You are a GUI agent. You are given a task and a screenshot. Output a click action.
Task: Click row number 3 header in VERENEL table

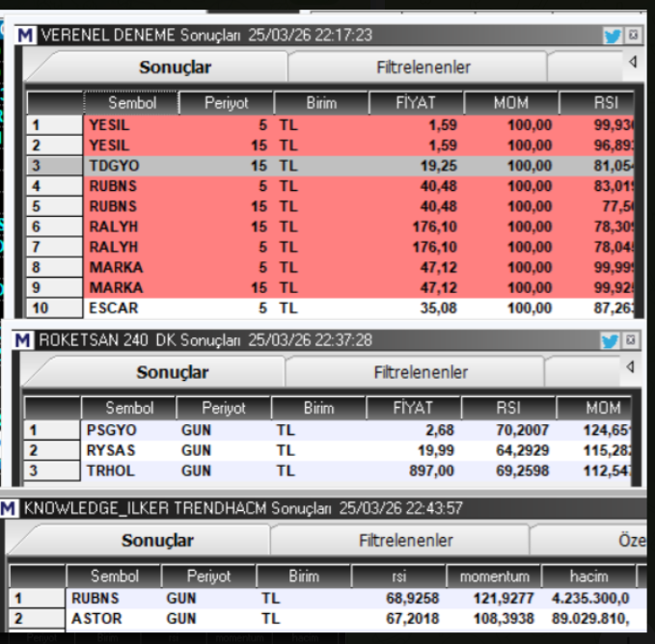tap(55, 166)
